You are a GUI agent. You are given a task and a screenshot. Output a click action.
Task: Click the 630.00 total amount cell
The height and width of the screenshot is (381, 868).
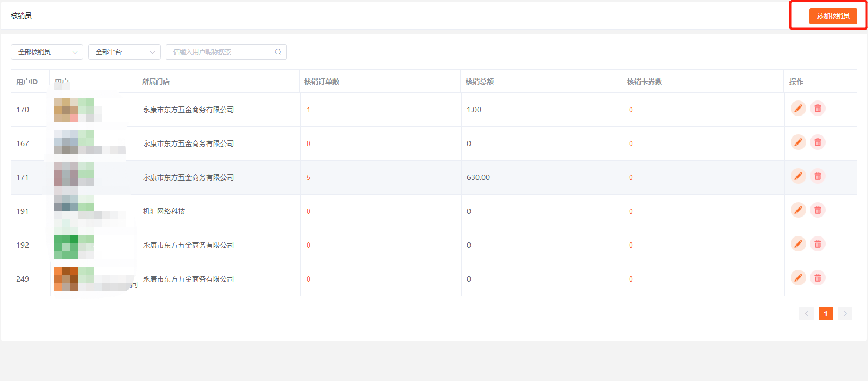click(478, 177)
